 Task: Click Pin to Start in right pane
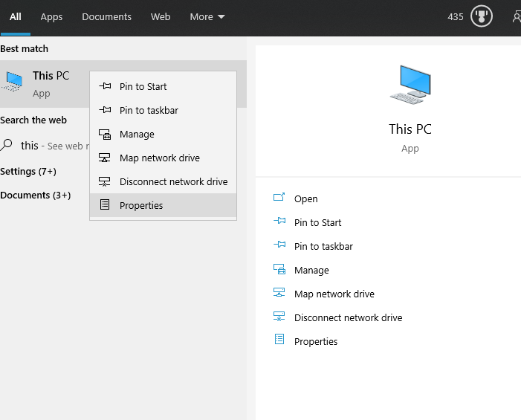point(317,222)
